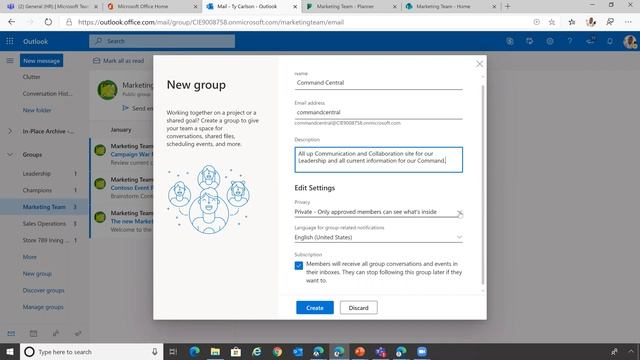Toggle the left navigation hamburger menu

[10, 61]
